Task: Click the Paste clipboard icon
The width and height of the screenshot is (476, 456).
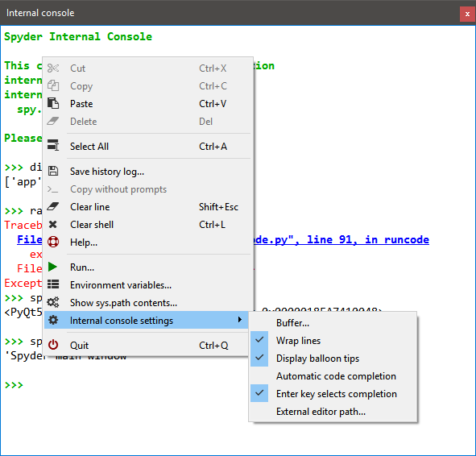Action: click(x=53, y=103)
